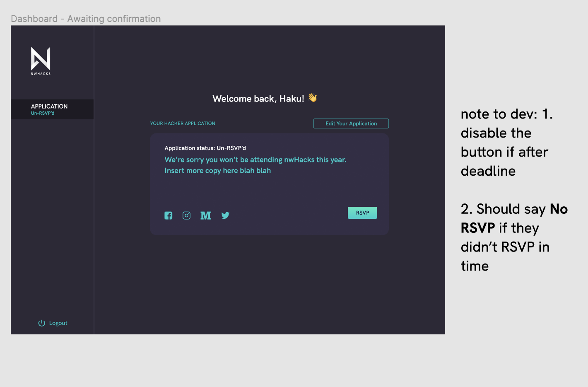This screenshot has width=588, height=387.
Task: Click the Twitter bird icon
Action: (x=225, y=215)
